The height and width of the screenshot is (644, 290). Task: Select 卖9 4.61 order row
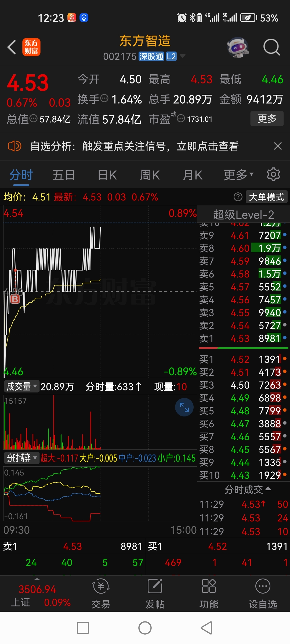click(244, 235)
